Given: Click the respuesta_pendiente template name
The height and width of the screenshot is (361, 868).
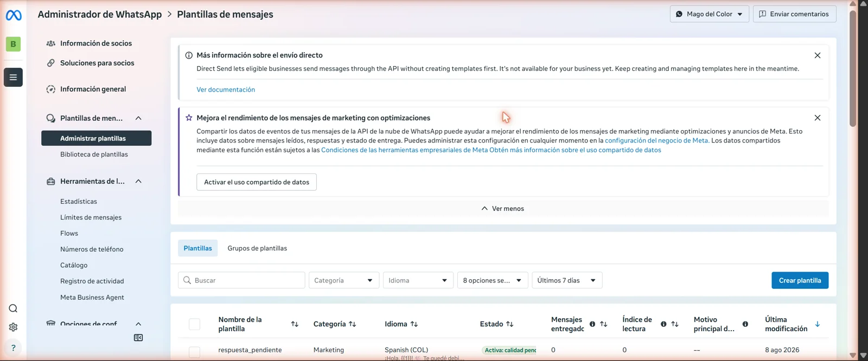Looking at the screenshot, I should 250,350.
